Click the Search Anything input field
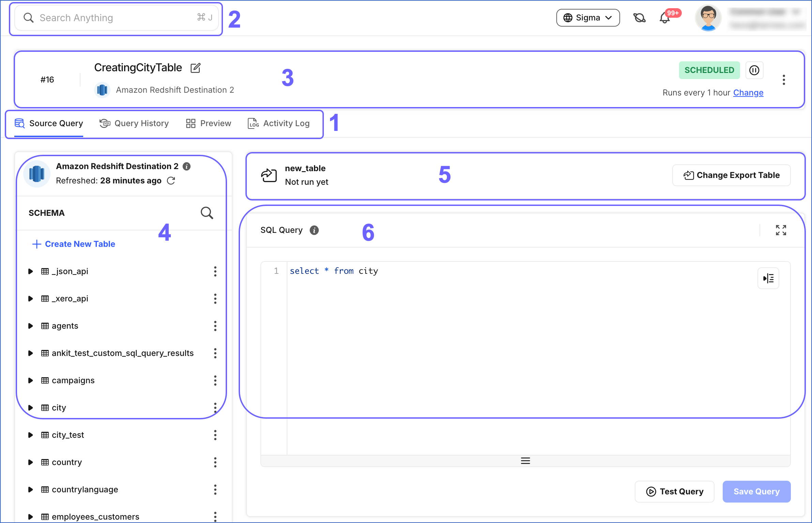The width and height of the screenshot is (812, 523). [x=117, y=18]
